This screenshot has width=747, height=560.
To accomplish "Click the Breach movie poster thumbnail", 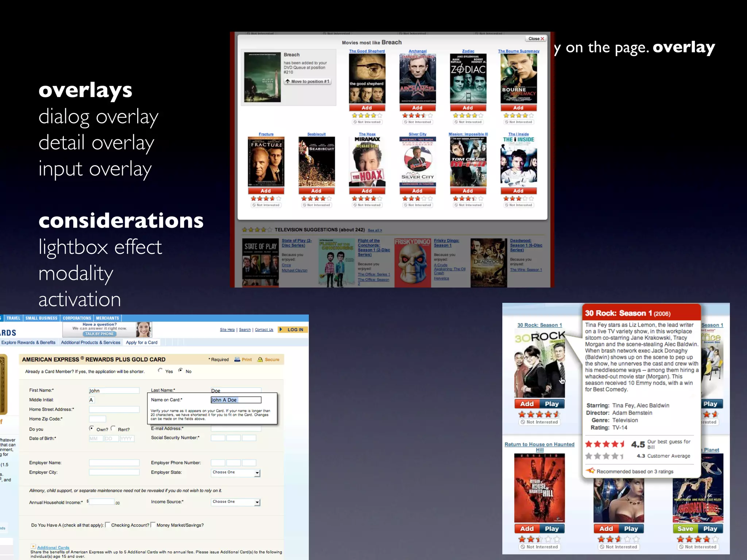I will click(262, 77).
